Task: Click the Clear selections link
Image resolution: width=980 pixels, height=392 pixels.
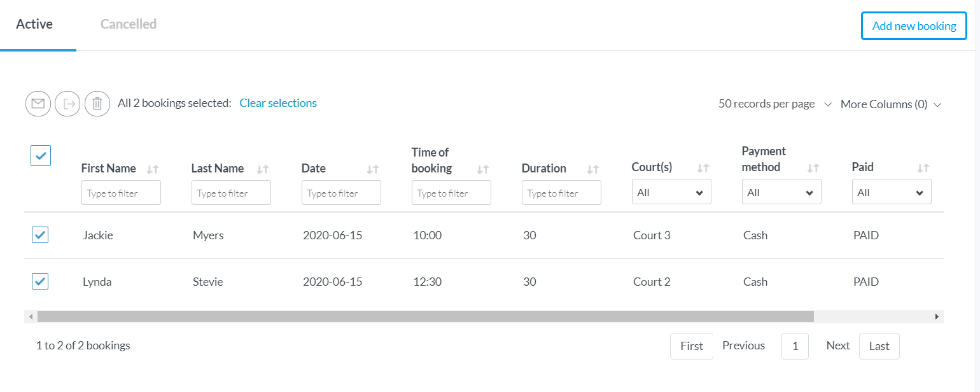Action: [x=278, y=103]
